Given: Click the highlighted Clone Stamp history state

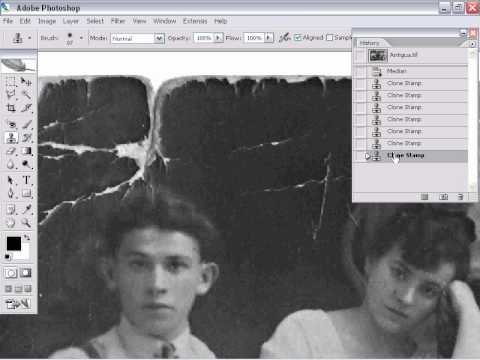Looking at the screenshot, I should pos(417,155).
